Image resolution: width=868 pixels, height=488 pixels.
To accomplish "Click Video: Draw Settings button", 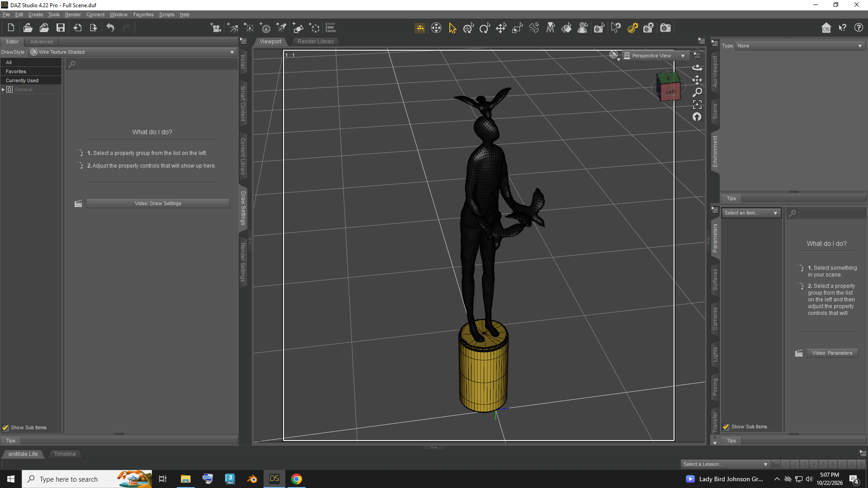I will click(x=158, y=203).
